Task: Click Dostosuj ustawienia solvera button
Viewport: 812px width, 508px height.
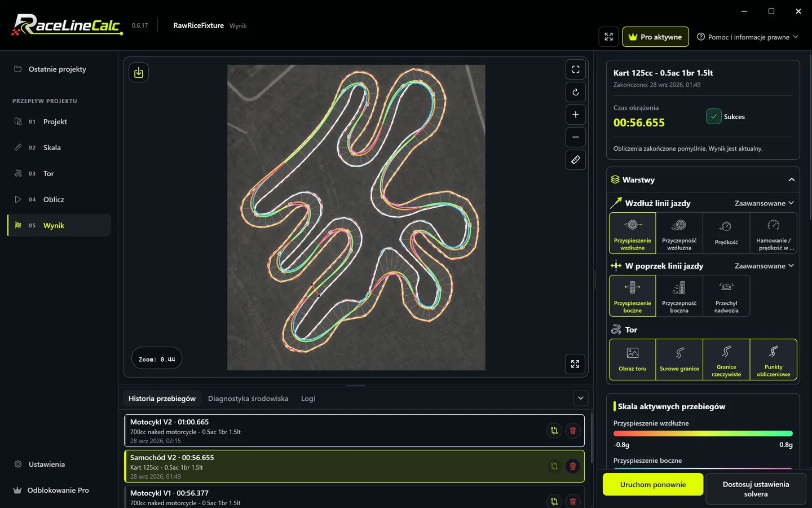Action: tap(756, 489)
